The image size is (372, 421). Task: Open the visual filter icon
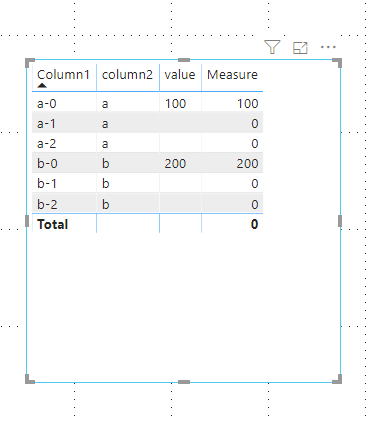272,47
